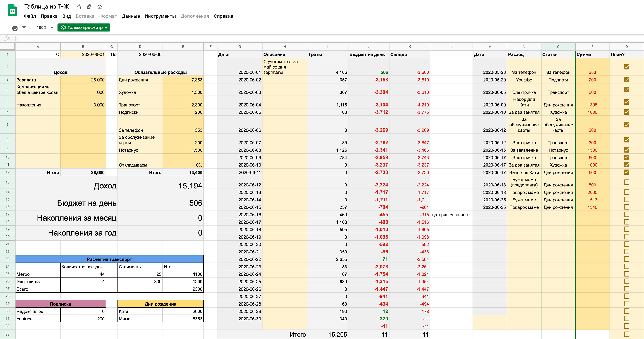
Task: Click the Мама birthday value 5353
Action: click(183, 319)
